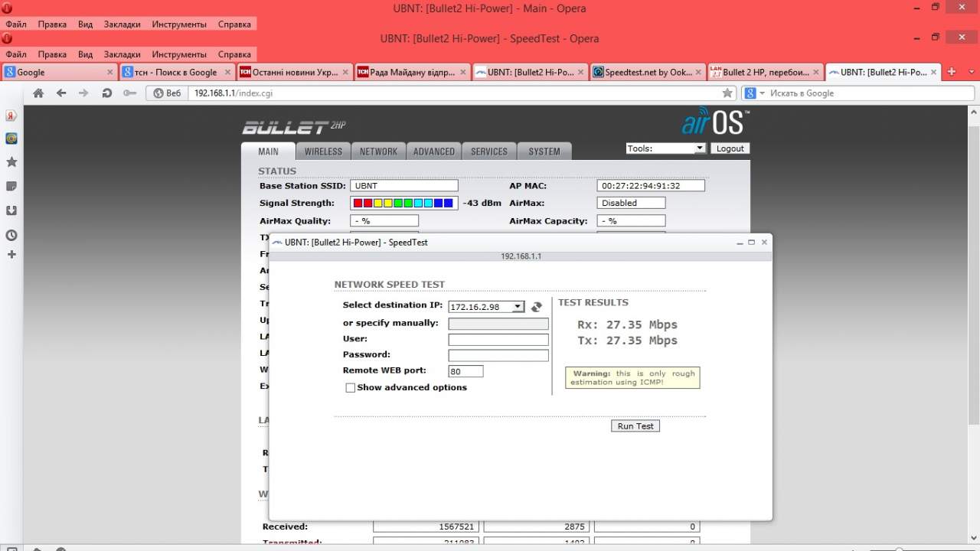Open Правка menu below the Main - Opera title
Viewport: 980px width, 551px height.
click(52, 24)
